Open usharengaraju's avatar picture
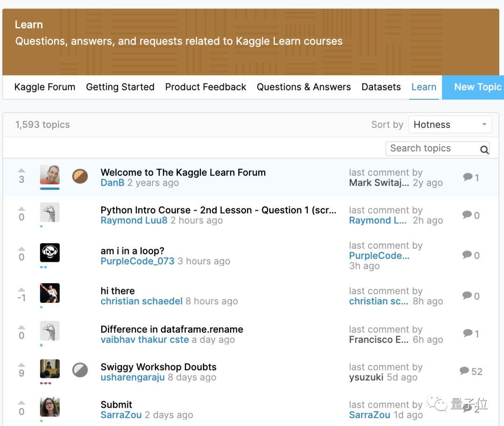The width and height of the screenshot is (504, 426). [49, 369]
